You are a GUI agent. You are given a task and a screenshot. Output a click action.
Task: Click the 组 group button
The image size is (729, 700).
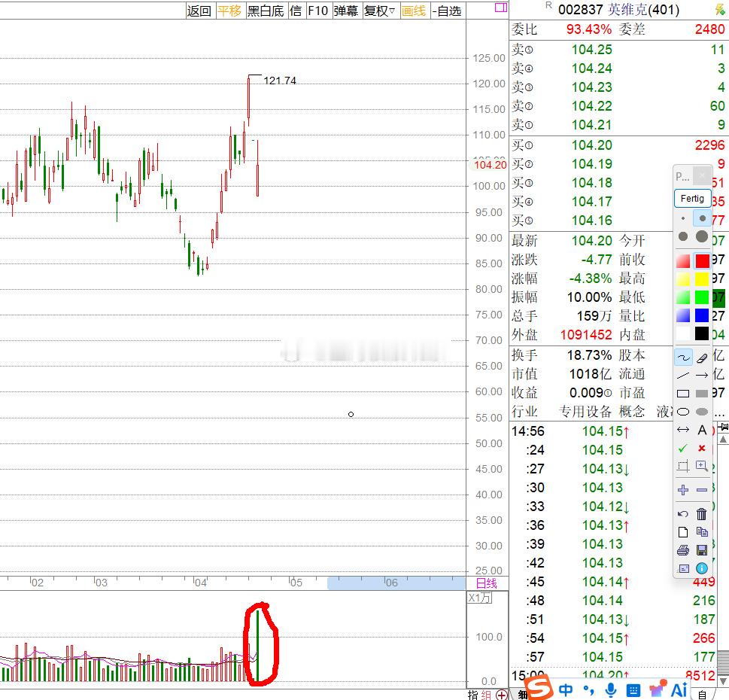[x=486, y=695]
